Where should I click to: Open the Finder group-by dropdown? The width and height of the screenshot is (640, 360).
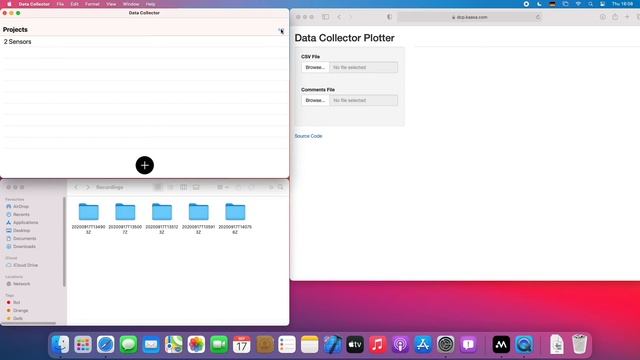pos(222,187)
